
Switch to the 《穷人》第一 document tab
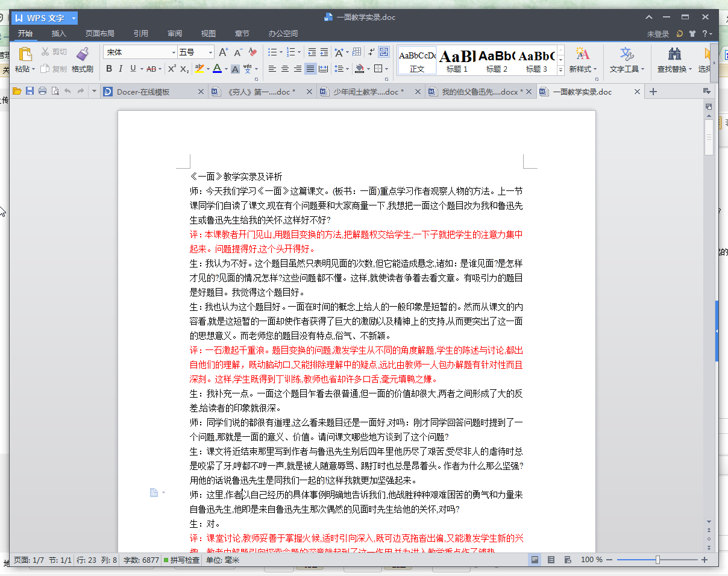(x=262, y=92)
